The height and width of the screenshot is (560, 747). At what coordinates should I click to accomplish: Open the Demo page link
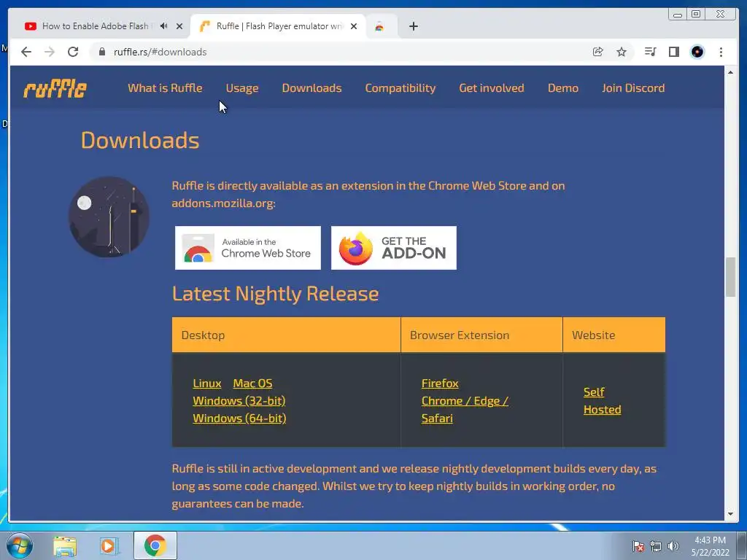pos(563,88)
